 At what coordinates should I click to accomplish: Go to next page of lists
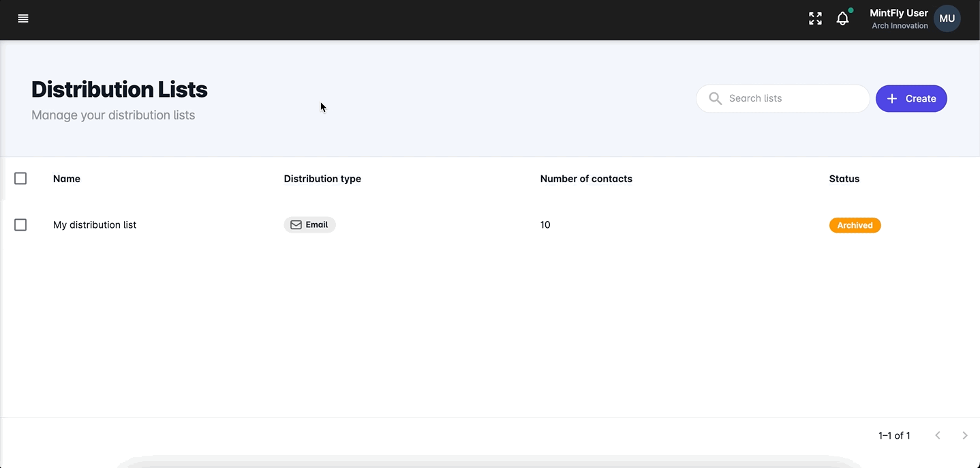(x=964, y=435)
